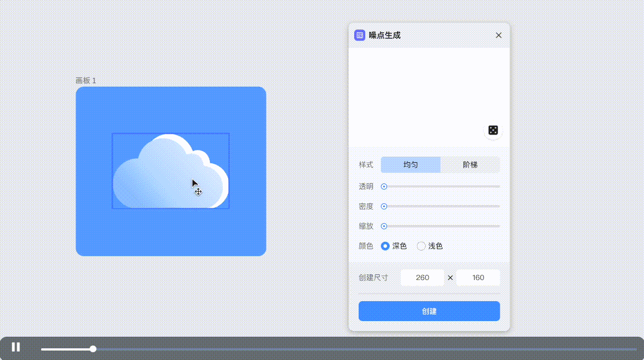The height and width of the screenshot is (360, 644).
Task: Switch to the 阶梯 style tab
Action: tap(470, 165)
